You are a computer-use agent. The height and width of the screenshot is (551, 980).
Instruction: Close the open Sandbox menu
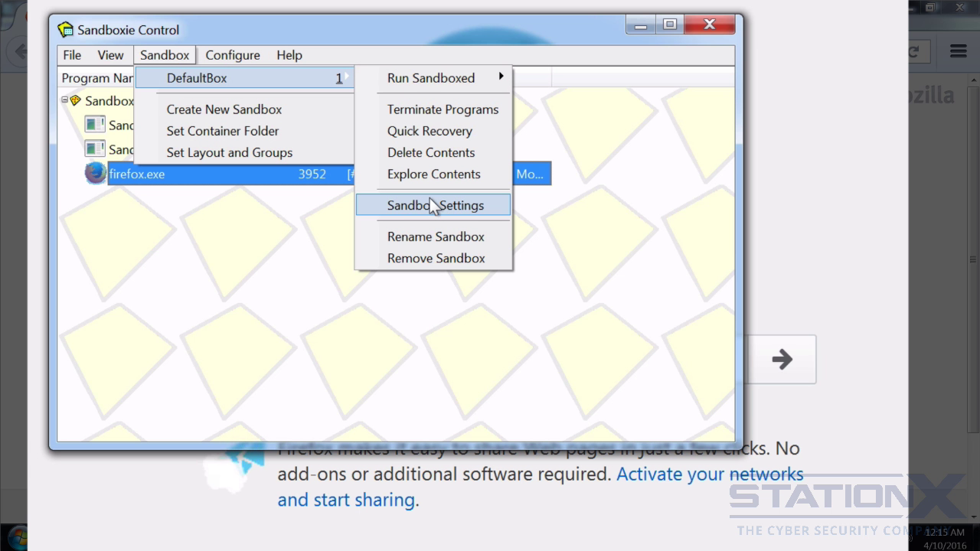tap(165, 55)
